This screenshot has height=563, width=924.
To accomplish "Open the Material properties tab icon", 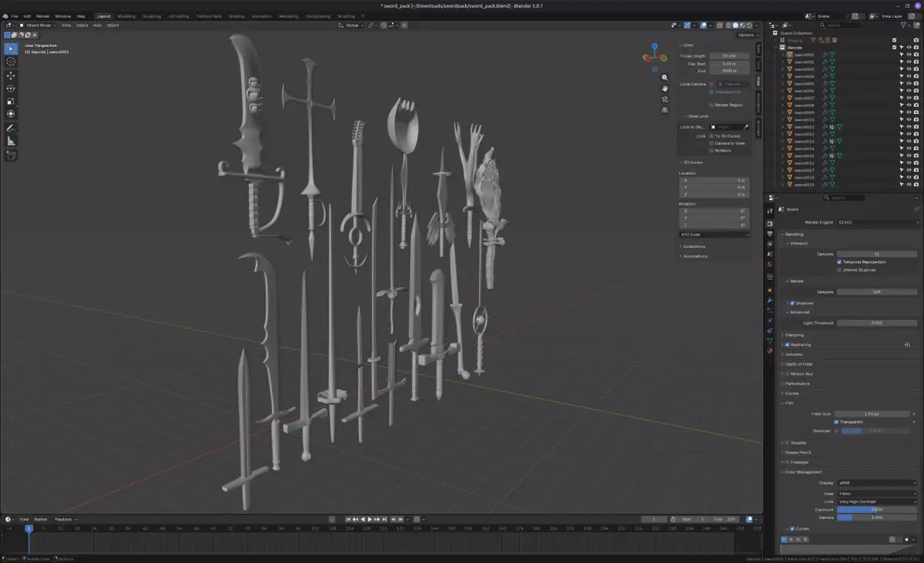I will tap(769, 350).
